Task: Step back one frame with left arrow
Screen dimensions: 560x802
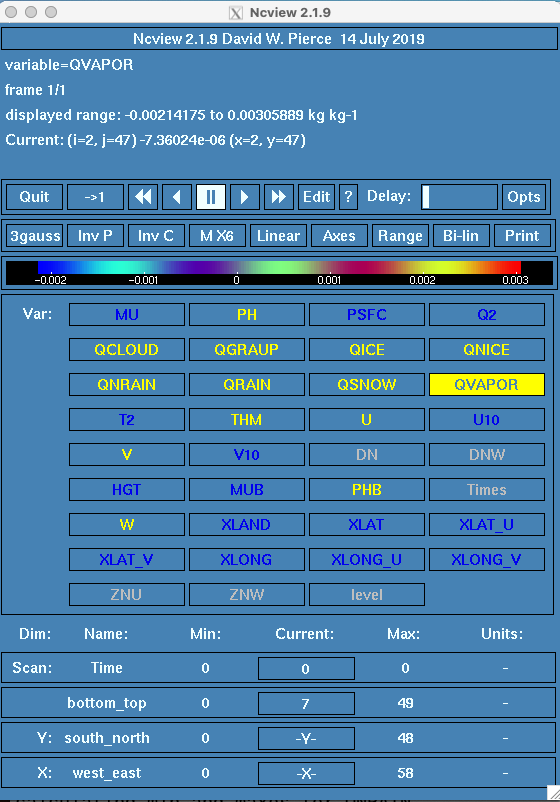Action: (x=176, y=197)
